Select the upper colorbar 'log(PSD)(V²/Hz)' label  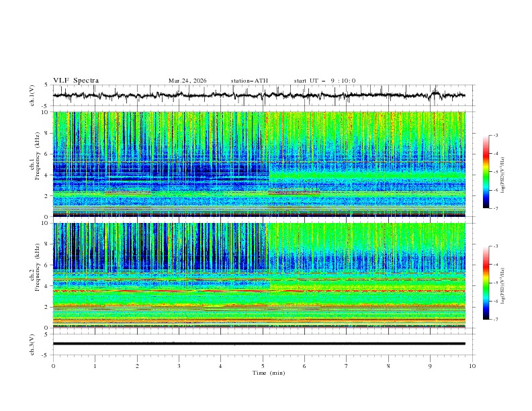point(503,175)
